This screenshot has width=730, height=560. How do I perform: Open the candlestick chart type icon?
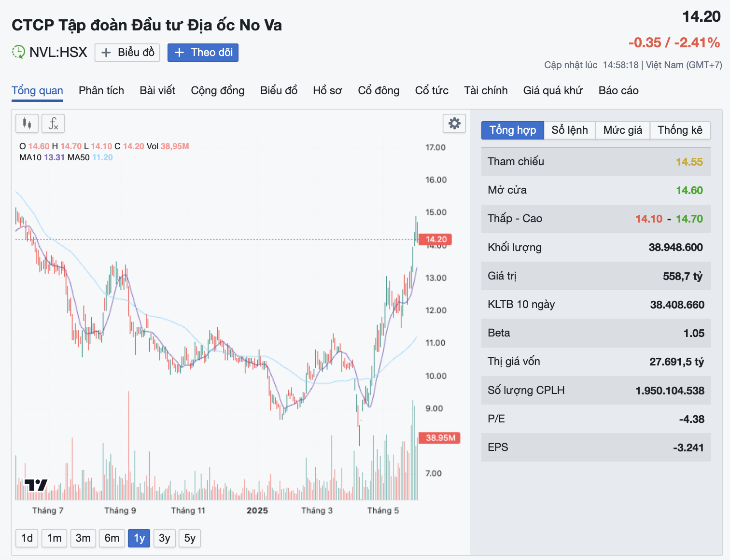pyautogui.click(x=27, y=124)
